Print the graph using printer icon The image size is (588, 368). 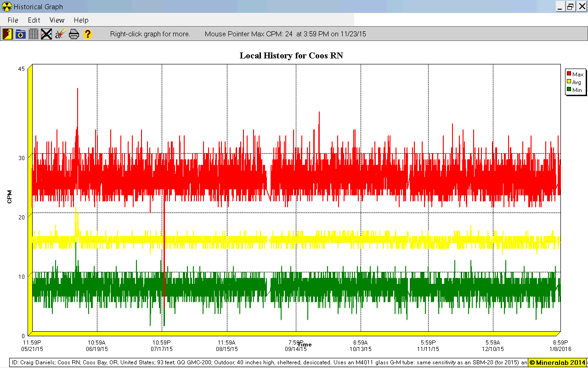[74, 34]
